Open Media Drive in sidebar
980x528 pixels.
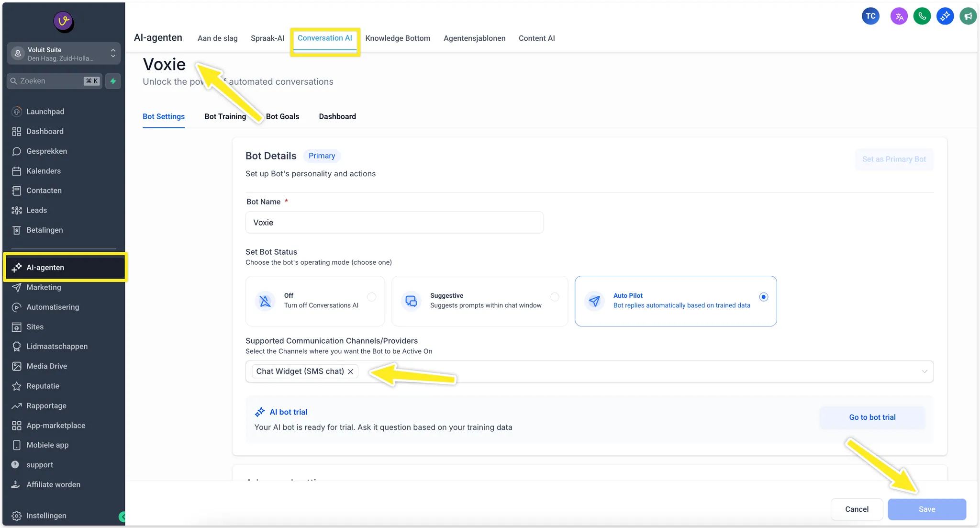46,366
